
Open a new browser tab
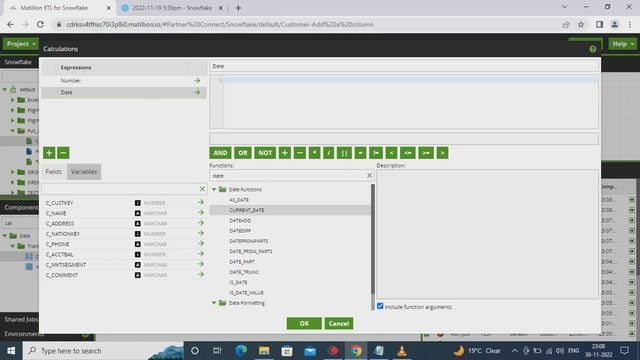pyautogui.click(x=238, y=8)
